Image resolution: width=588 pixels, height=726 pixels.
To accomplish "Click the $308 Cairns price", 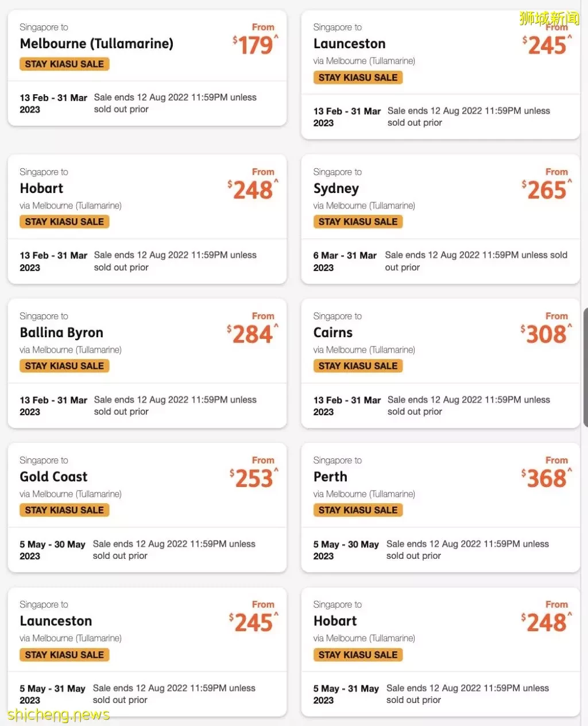I will (546, 334).
